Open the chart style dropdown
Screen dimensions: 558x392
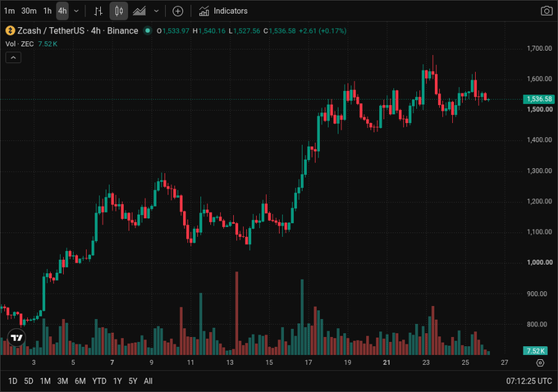point(156,11)
